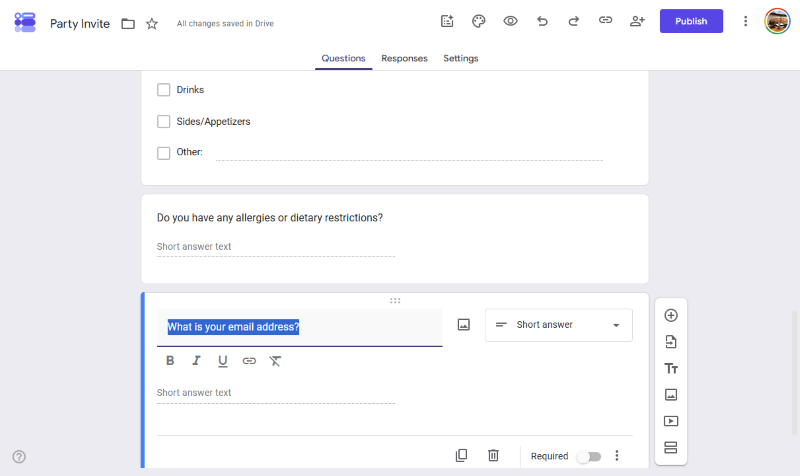Image resolution: width=800 pixels, height=476 pixels.
Task: Open the Short answer type dropdown
Action: [559, 325]
